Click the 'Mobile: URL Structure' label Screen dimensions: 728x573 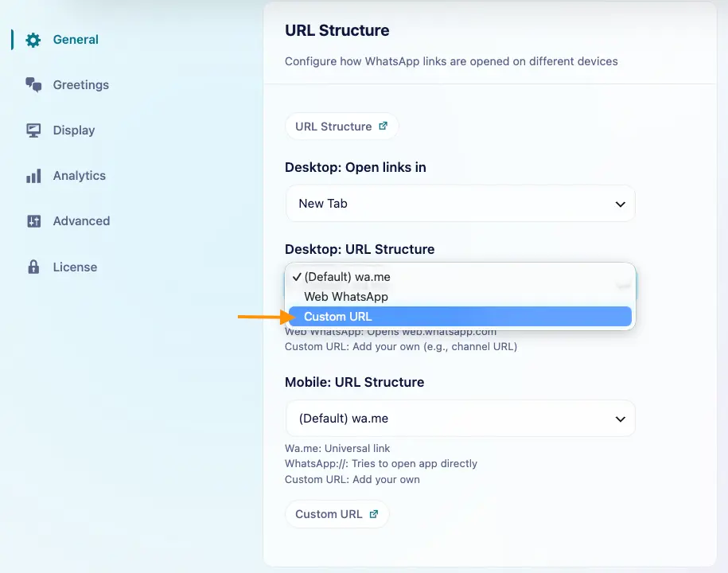tap(354, 382)
